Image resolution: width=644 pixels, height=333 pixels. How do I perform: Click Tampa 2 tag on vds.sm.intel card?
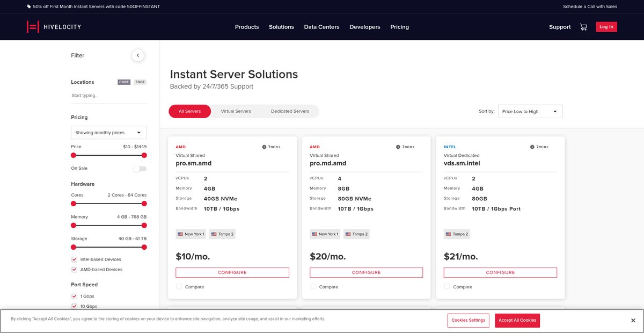point(456,234)
